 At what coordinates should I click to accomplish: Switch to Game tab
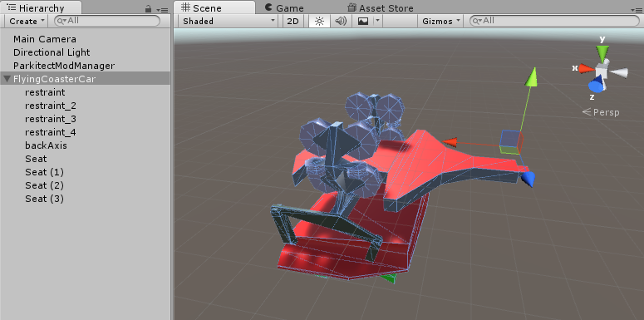(284, 7)
